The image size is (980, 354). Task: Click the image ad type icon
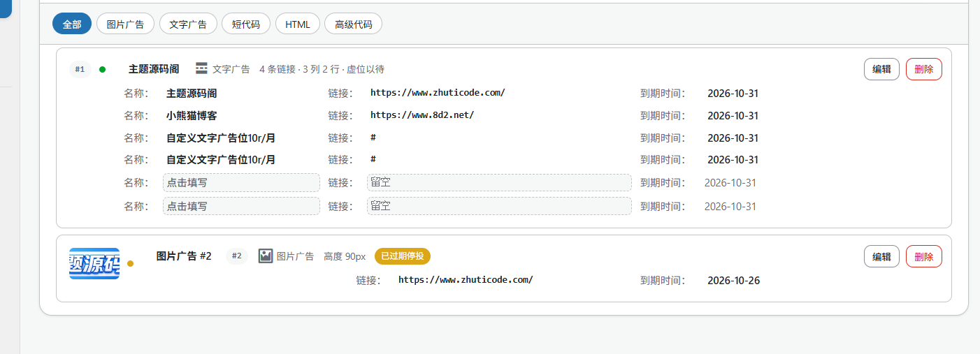(x=266, y=256)
